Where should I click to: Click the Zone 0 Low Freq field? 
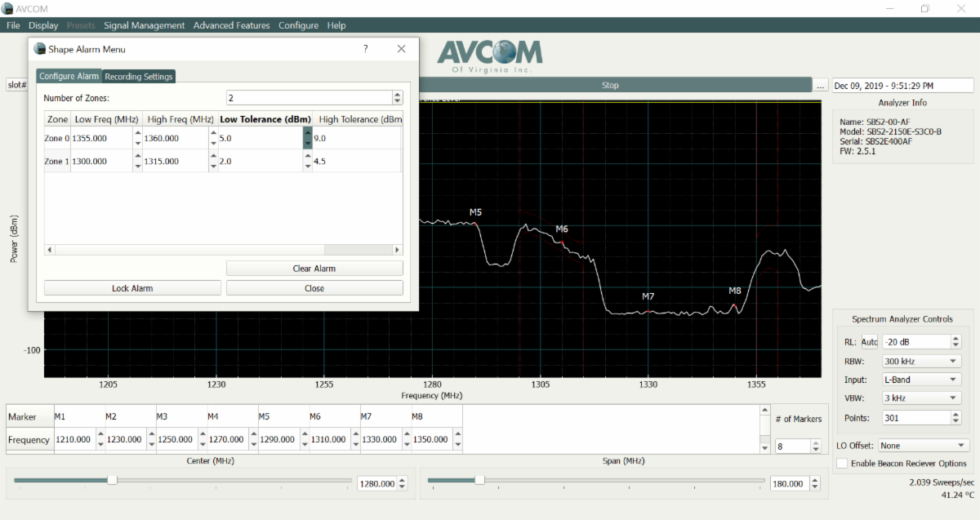click(x=101, y=139)
